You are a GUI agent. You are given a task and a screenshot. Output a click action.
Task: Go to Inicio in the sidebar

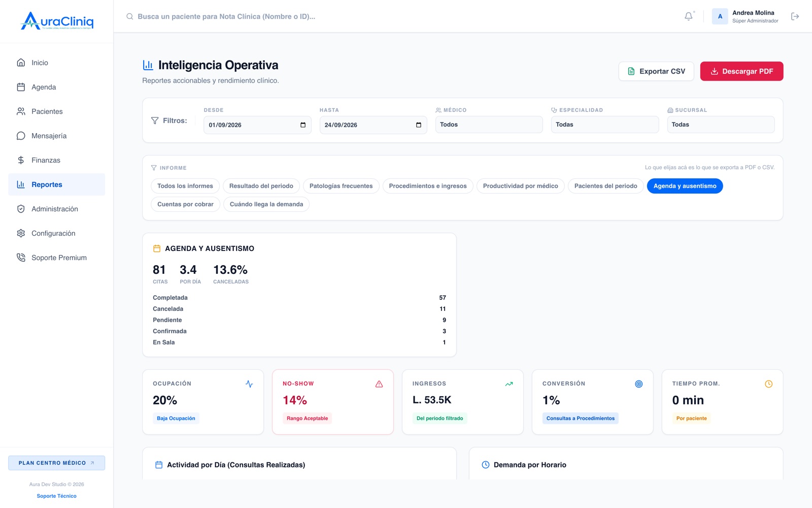click(x=57, y=62)
